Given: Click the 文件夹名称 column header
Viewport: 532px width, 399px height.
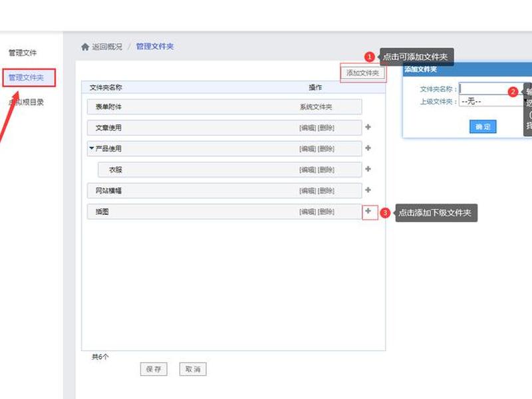Looking at the screenshot, I should tap(106, 88).
